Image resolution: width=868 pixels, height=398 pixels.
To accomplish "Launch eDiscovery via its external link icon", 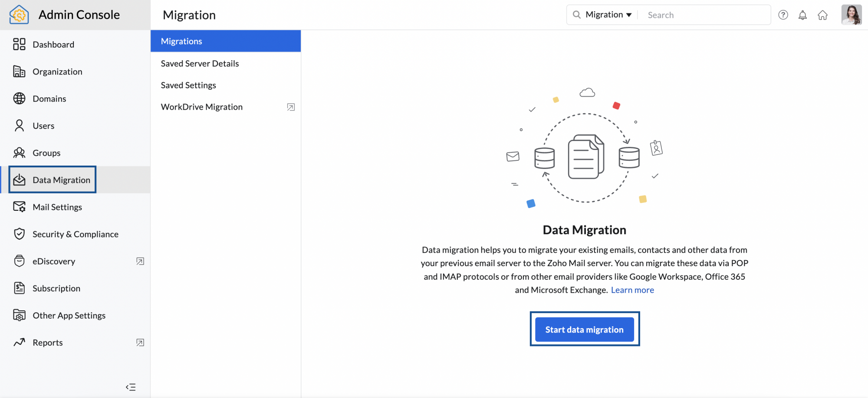I will (x=139, y=261).
